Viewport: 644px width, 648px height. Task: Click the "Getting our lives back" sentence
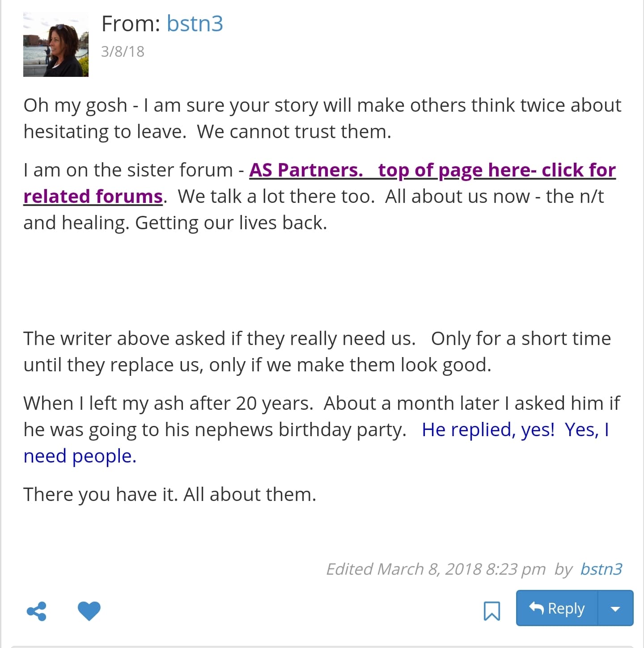tap(231, 223)
